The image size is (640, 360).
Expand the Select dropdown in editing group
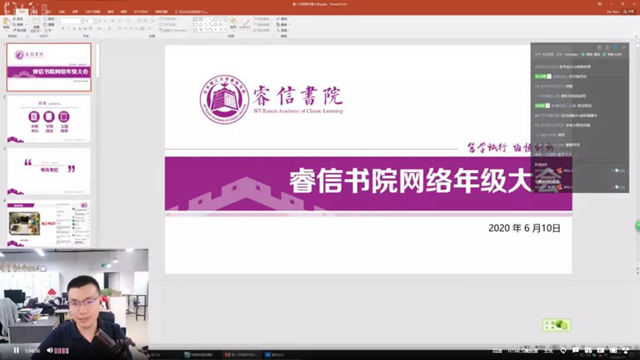pyautogui.click(x=282, y=30)
